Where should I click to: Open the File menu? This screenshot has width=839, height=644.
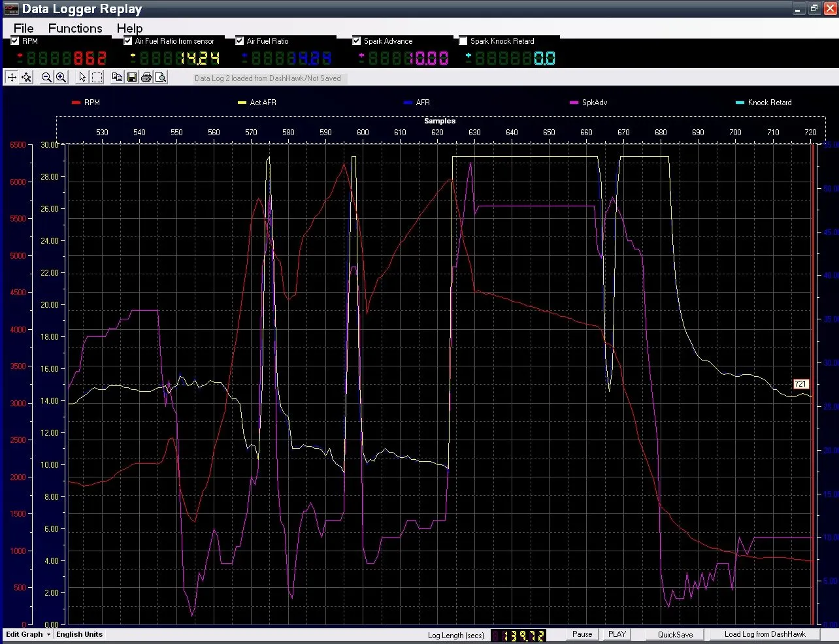(24, 28)
